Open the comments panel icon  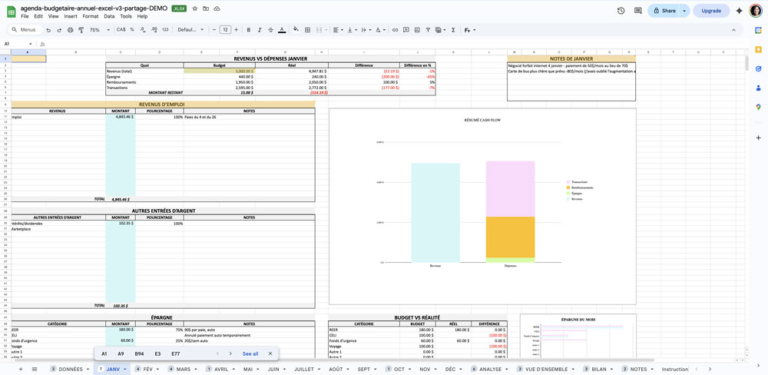click(638, 10)
